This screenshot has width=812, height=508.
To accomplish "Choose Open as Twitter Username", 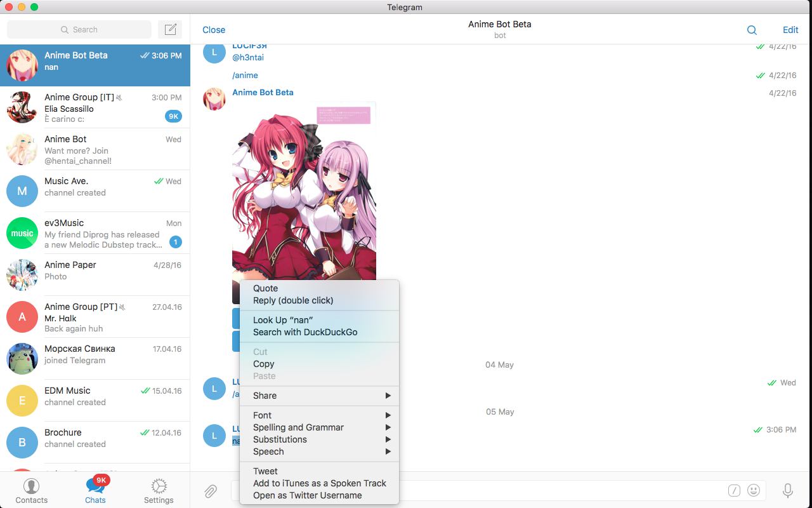I will coord(320,495).
